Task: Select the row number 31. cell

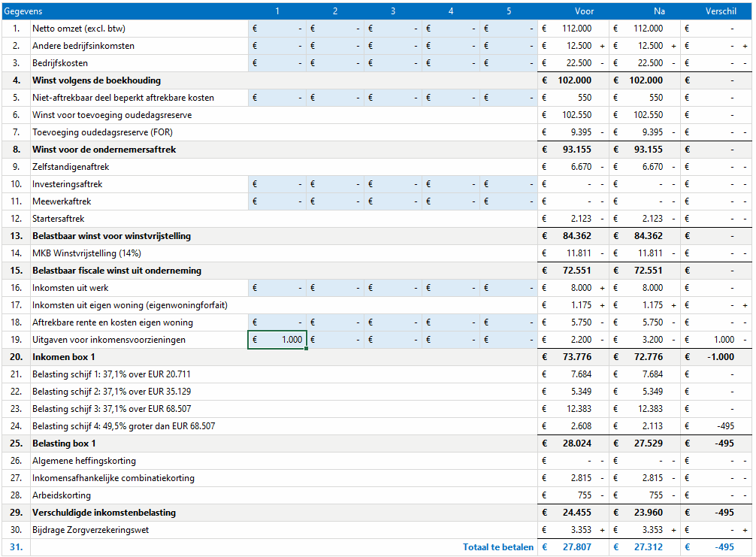Action: (x=16, y=547)
